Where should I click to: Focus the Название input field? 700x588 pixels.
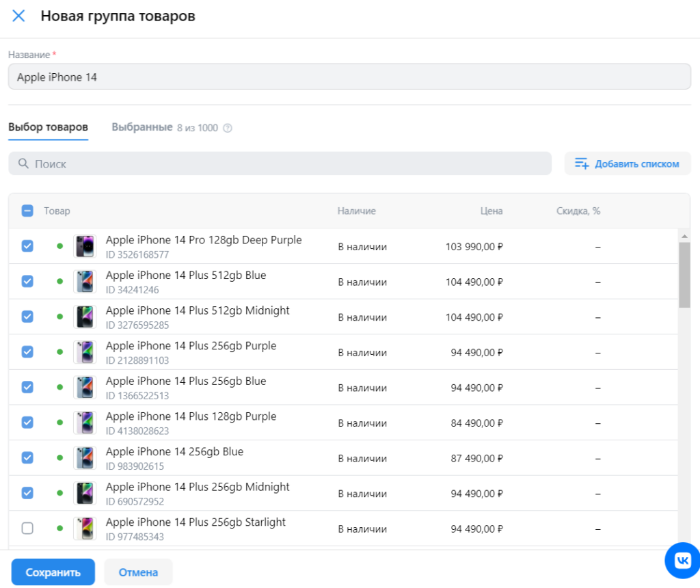click(x=349, y=77)
